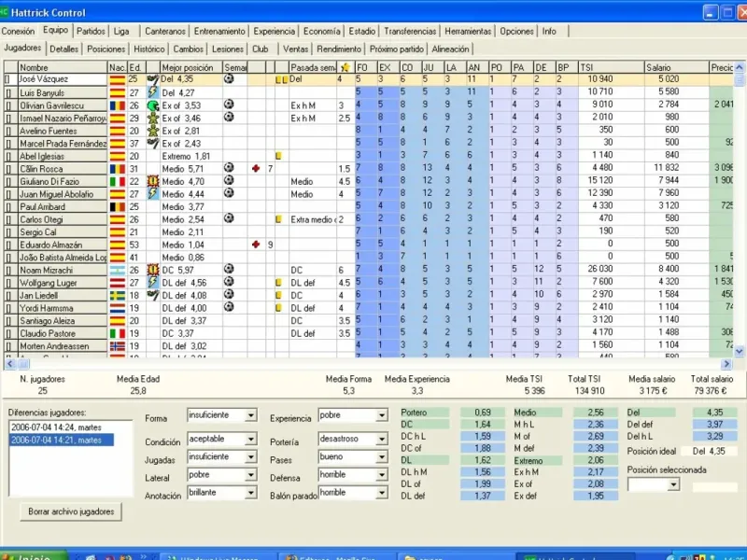Click the yellow card icon in Wolfgang Luger row
The width and height of the screenshot is (747, 560).
(x=278, y=283)
